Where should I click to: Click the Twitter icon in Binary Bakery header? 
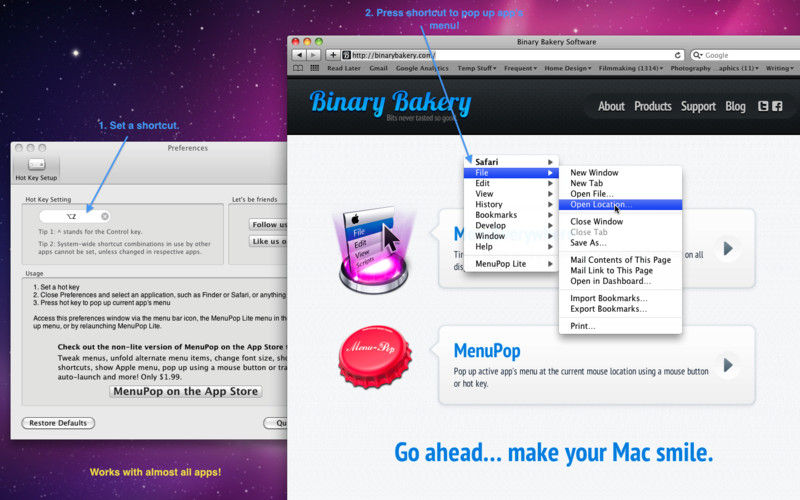pyautogui.click(x=763, y=106)
